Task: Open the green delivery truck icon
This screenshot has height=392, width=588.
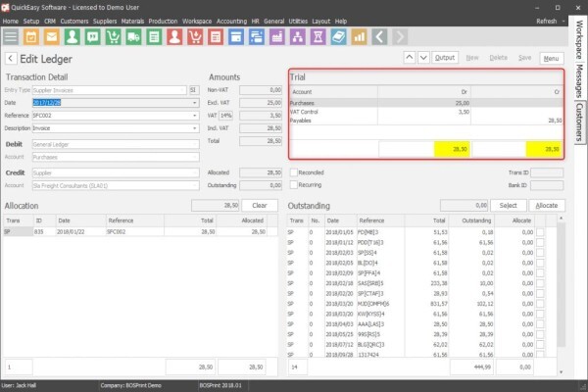Action: point(133,37)
